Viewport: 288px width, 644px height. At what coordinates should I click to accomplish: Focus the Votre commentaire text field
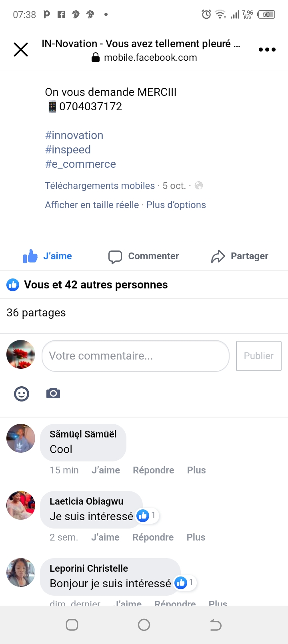tap(135, 356)
